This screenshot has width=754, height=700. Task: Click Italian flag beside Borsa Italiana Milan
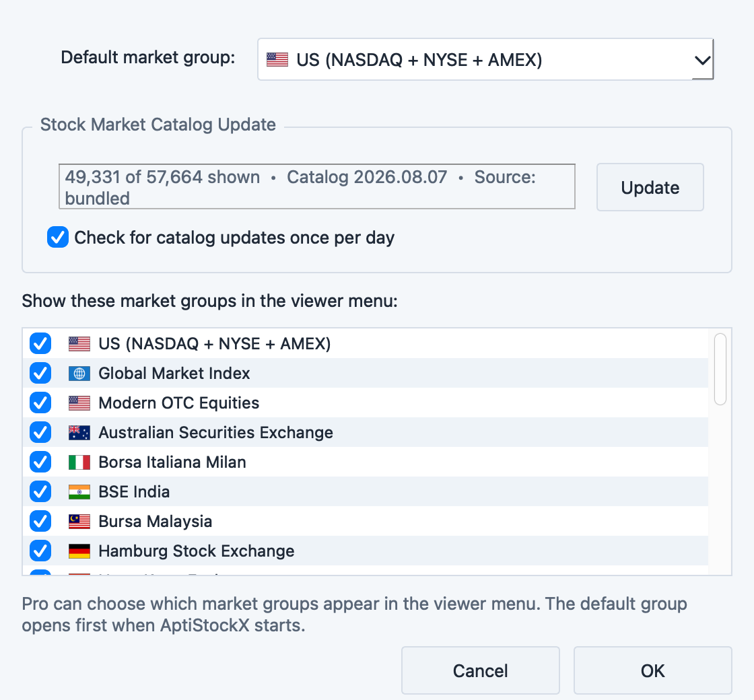(79, 462)
